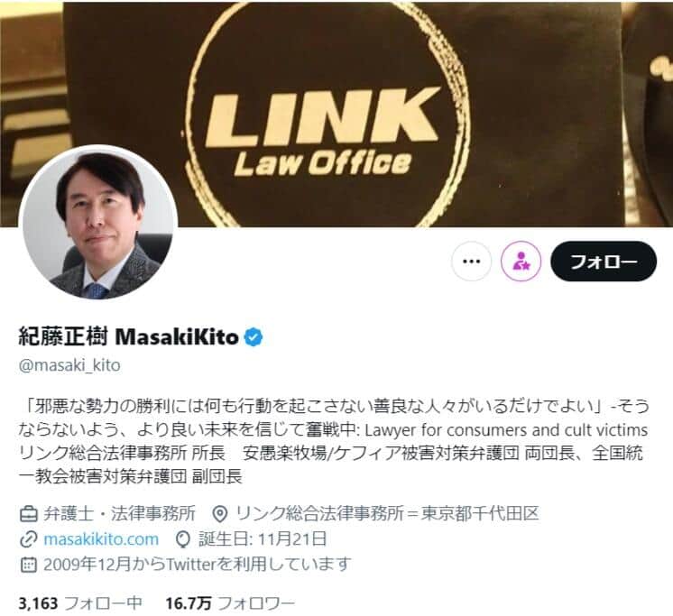
Task: Click the 誕生日: 11月21日 birthday text
Action: tap(263, 539)
